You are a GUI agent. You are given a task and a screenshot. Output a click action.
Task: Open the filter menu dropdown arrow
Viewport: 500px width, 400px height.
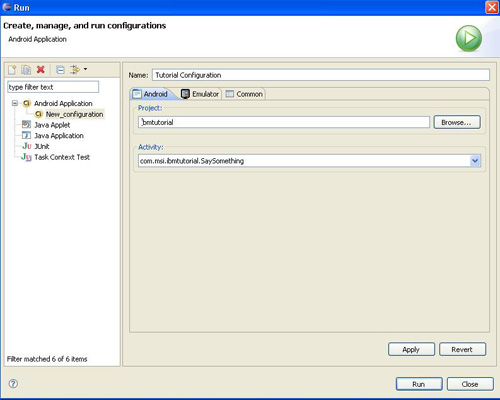pyautogui.click(x=85, y=69)
